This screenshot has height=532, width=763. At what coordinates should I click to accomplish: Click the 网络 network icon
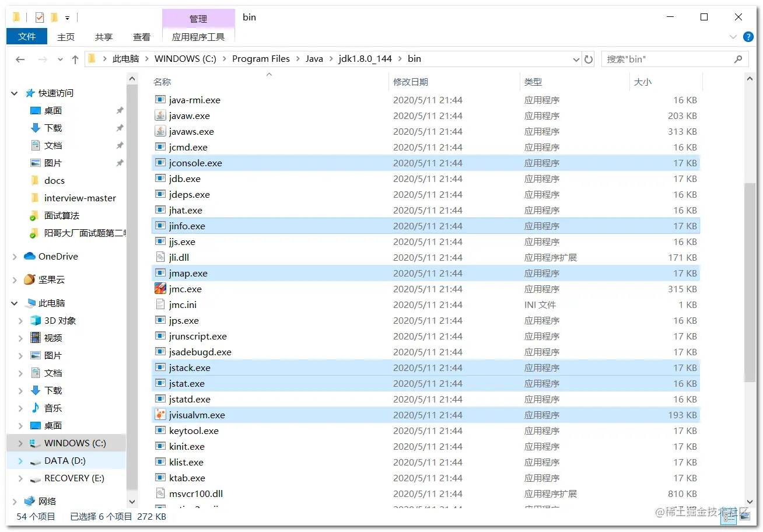[x=30, y=502]
